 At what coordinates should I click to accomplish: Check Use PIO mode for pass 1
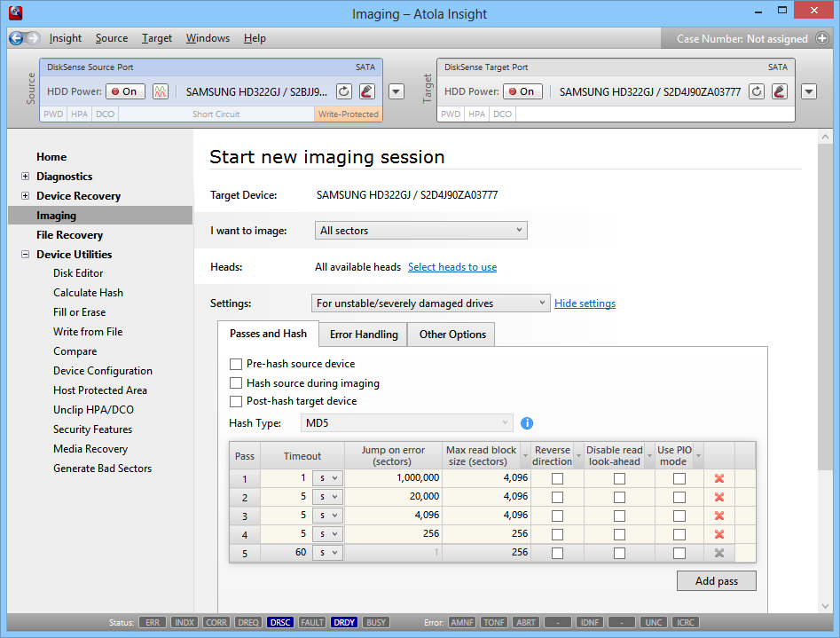coord(679,479)
